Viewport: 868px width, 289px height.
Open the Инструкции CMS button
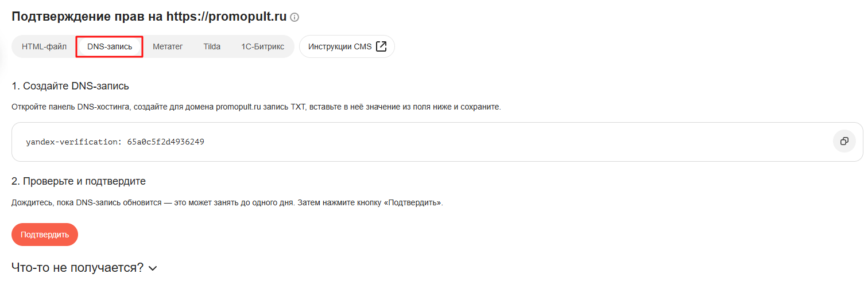(x=347, y=46)
